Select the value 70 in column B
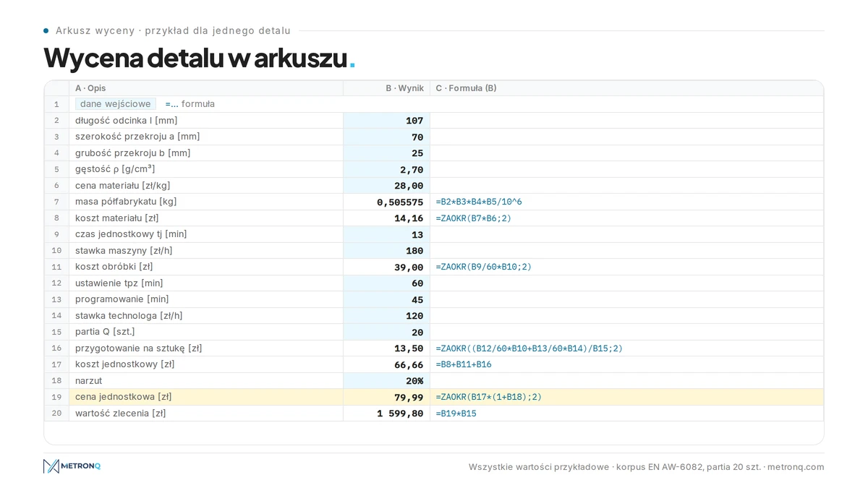Viewport: 868px width, 488px height. pyautogui.click(x=386, y=137)
